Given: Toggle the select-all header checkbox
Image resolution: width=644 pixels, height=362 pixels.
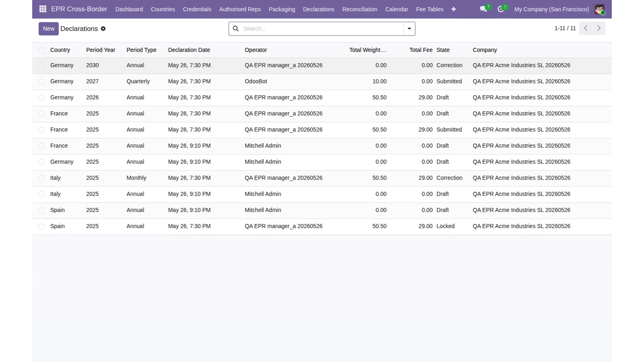Looking at the screenshot, I should point(41,50).
